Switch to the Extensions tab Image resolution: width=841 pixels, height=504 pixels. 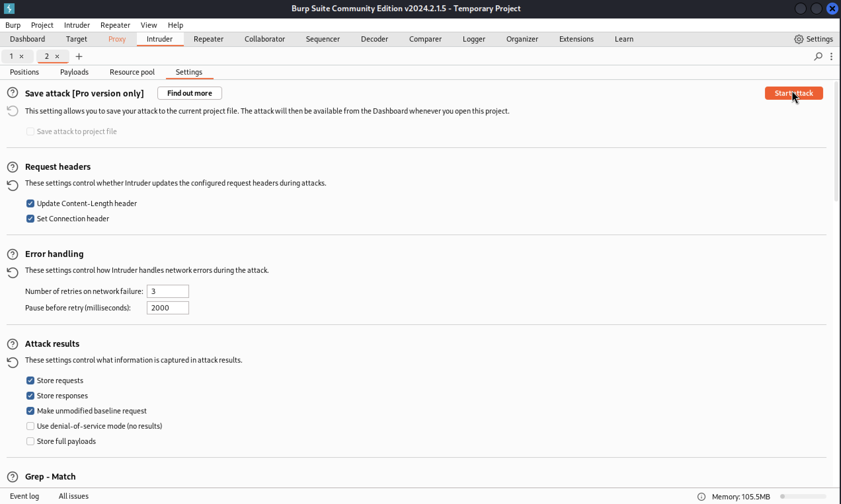(x=576, y=39)
